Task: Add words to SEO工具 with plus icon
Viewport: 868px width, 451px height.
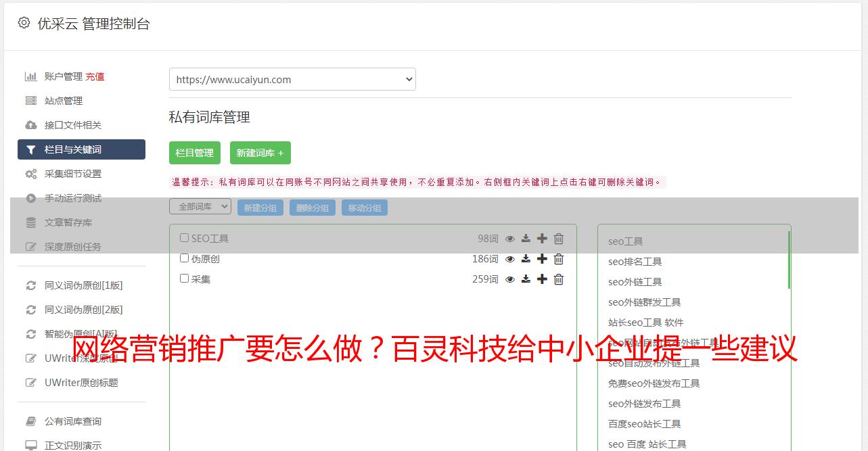Action: point(542,239)
